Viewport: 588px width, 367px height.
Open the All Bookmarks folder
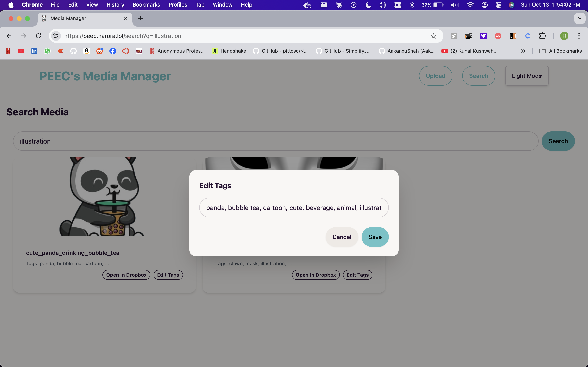[561, 51]
